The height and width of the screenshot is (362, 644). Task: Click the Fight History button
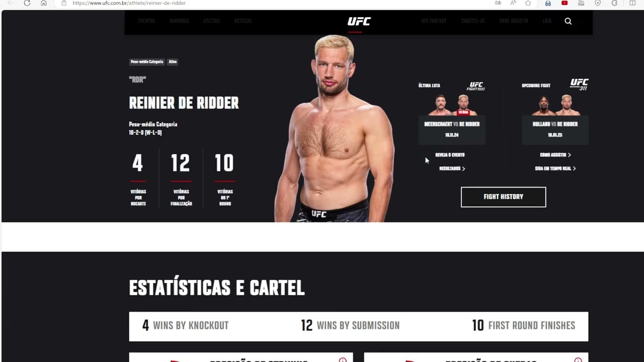coord(503,197)
